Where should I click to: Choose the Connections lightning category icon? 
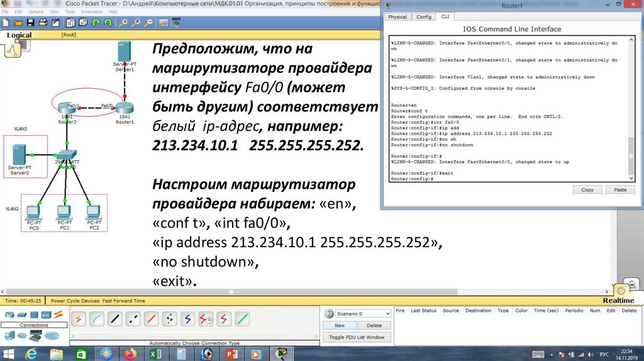(x=58, y=315)
